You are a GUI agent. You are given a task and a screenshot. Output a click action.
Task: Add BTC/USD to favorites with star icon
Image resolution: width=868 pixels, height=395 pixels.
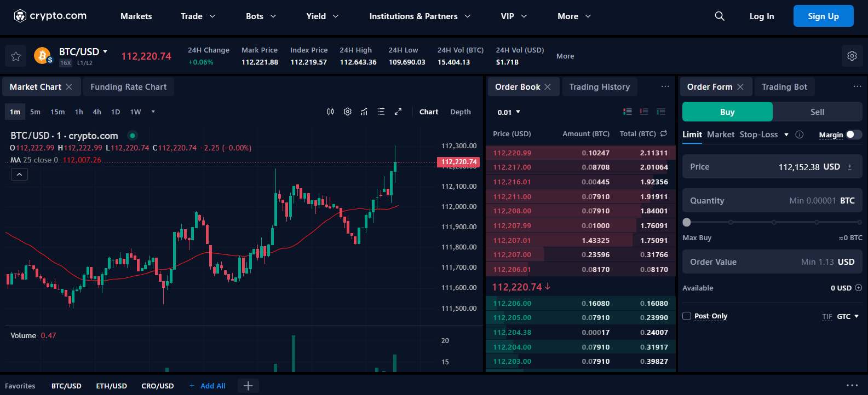[16, 56]
